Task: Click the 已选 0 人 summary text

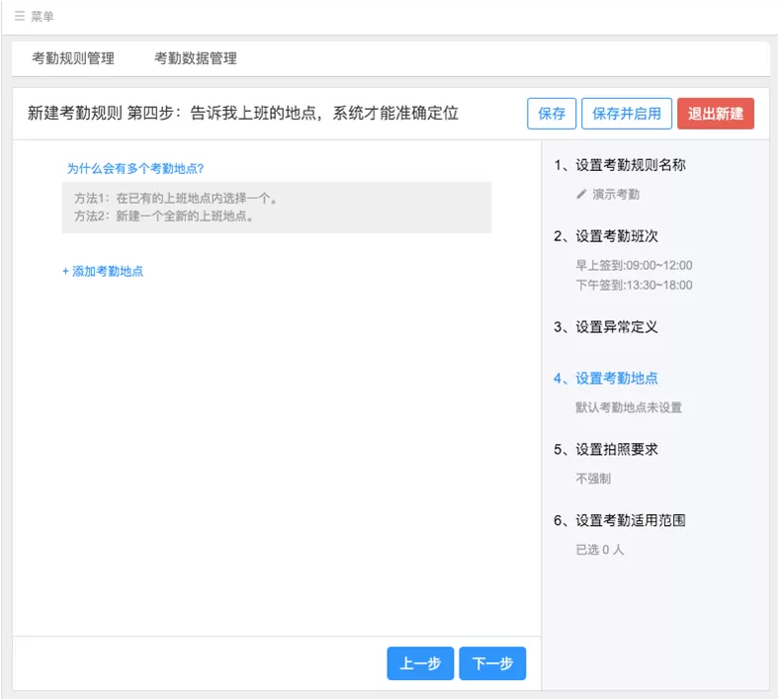Action: click(x=600, y=550)
